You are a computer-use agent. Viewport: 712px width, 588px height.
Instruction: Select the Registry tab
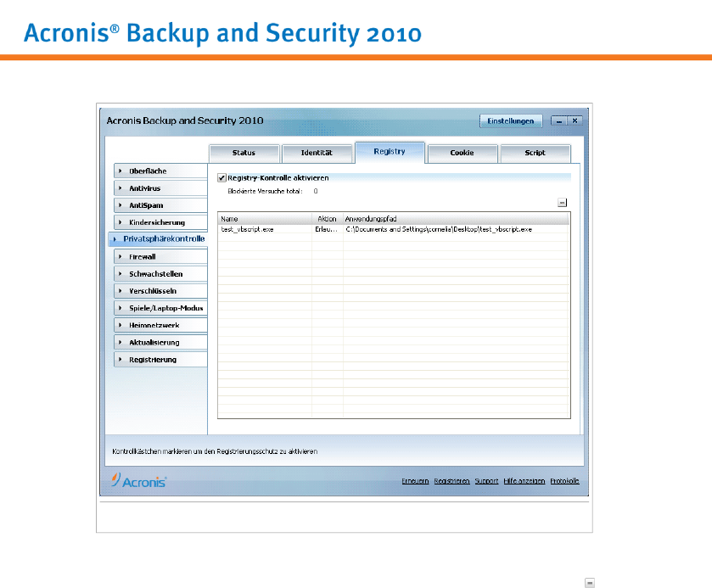[x=390, y=152]
